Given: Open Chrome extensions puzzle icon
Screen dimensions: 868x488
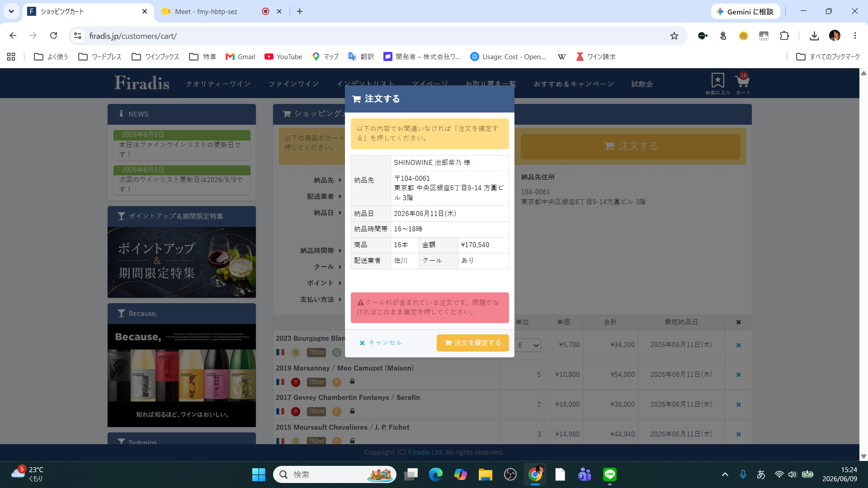Looking at the screenshot, I should (x=784, y=36).
